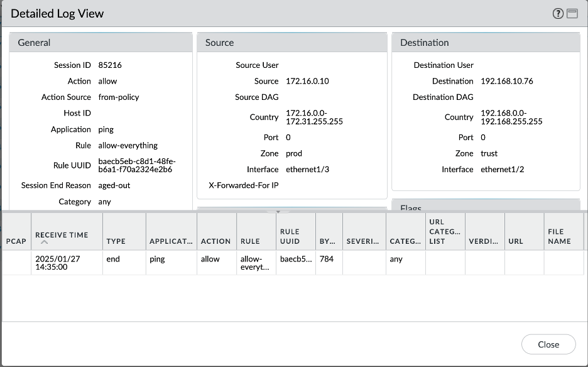Image resolution: width=588 pixels, height=367 pixels.
Task: Select destination country range 192.168.0.0-192.168.255.255
Action: pos(511,117)
